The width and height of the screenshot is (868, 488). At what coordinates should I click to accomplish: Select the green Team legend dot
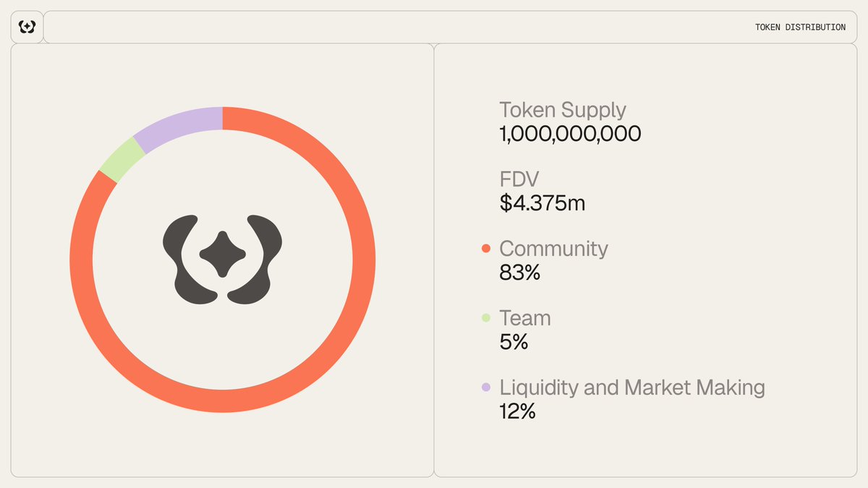pyautogui.click(x=486, y=318)
